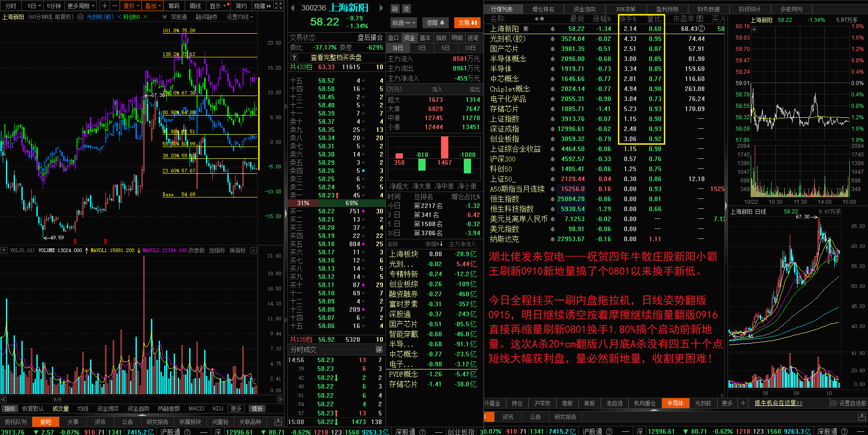Toggle the 隐藏 side panel button
The width and height of the screenshot is (868, 435).
tap(262, 6)
